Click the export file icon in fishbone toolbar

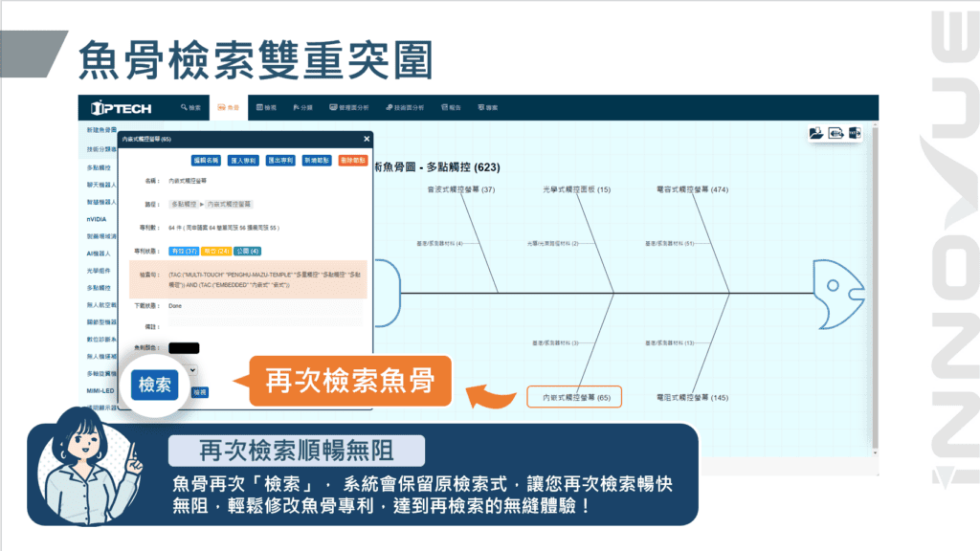(x=855, y=133)
